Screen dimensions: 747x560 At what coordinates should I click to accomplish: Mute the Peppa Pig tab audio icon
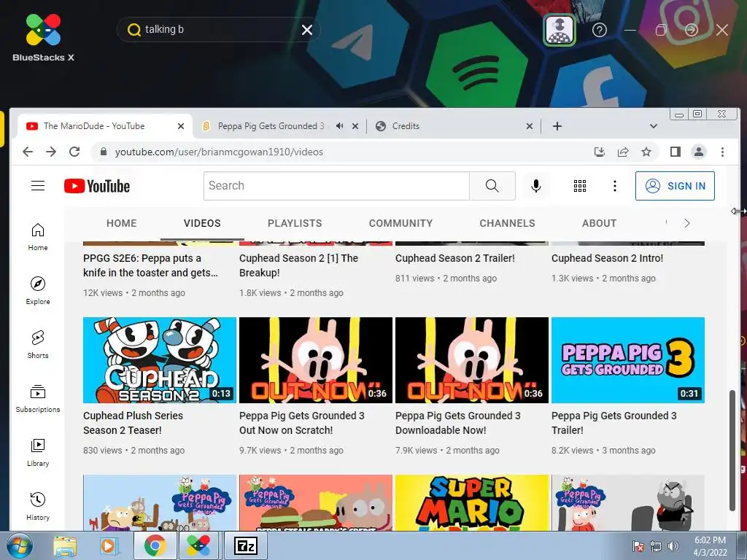pos(340,126)
